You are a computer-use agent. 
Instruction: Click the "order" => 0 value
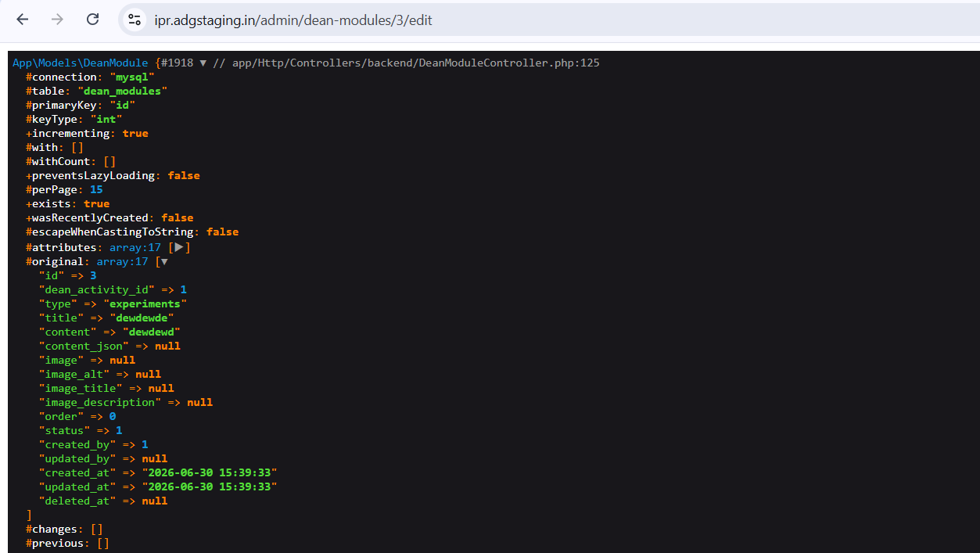click(x=113, y=416)
